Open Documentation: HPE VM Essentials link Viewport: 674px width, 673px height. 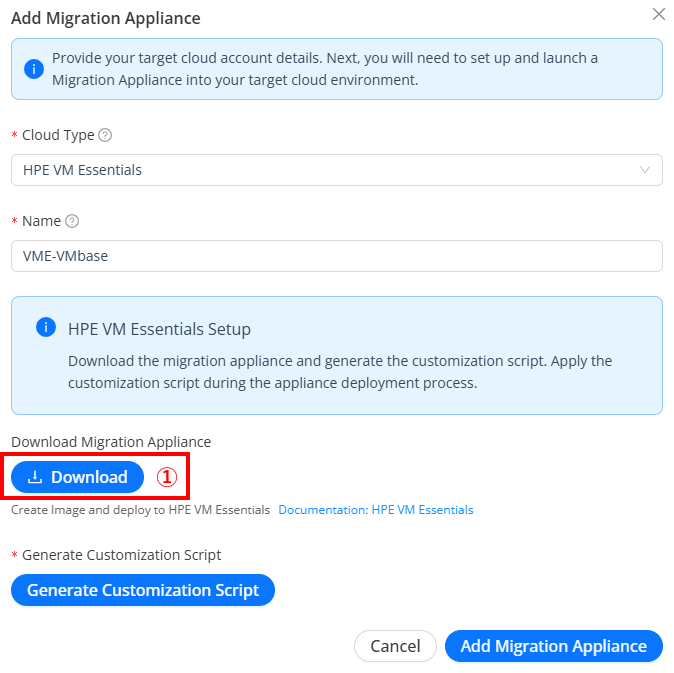(376, 510)
